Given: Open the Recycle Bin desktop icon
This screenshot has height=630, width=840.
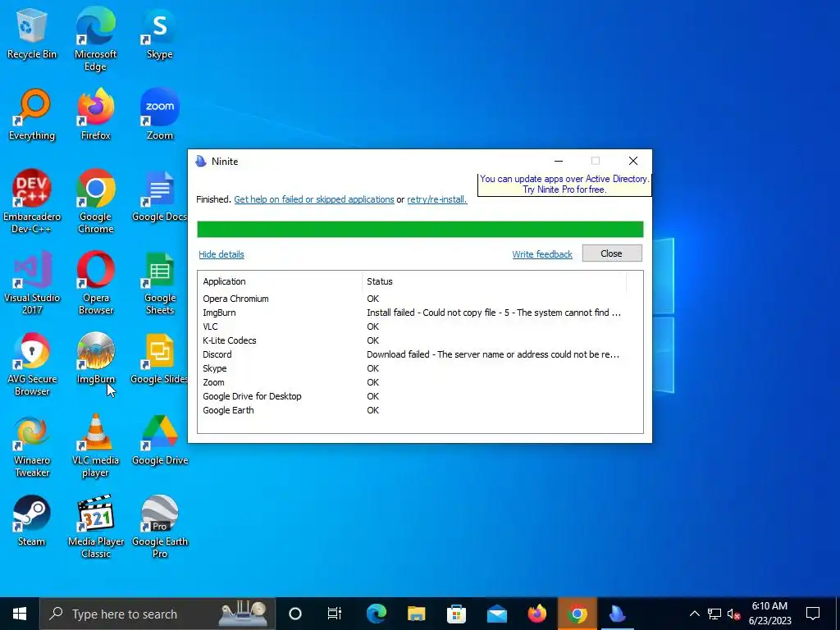Looking at the screenshot, I should pos(32,34).
